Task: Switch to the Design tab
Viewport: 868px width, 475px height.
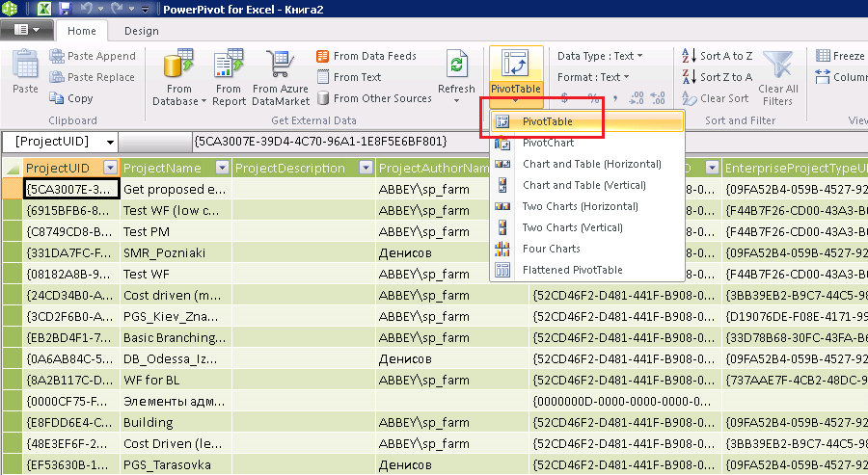Action: (x=141, y=31)
